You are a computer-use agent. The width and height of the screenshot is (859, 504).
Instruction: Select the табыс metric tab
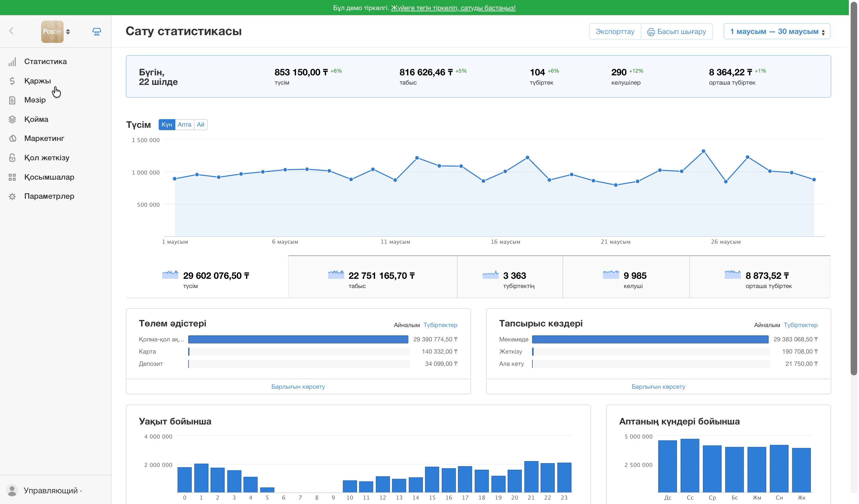point(373,277)
